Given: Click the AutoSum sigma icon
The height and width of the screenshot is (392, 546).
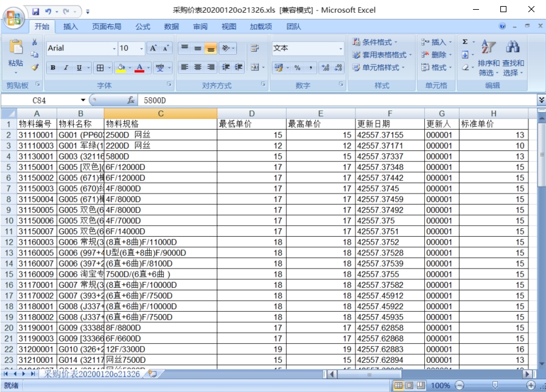Looking at the screenshot, I should click(466, 42).
